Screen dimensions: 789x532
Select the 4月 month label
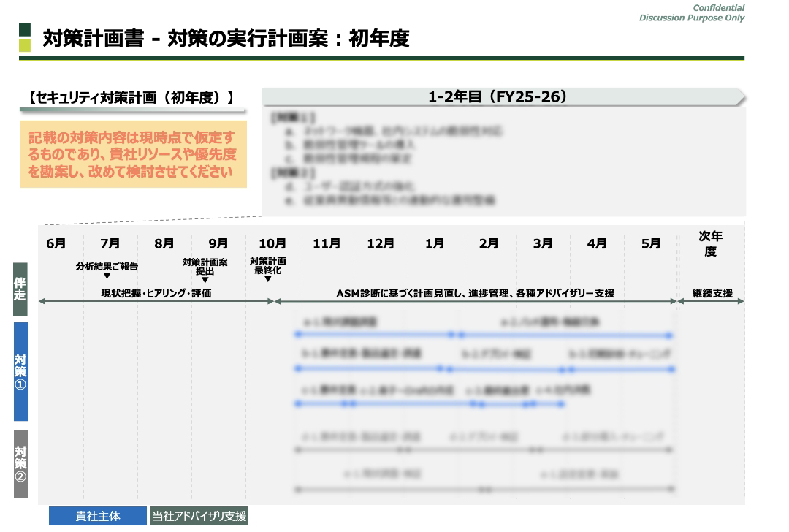click(x=597, y=243)
